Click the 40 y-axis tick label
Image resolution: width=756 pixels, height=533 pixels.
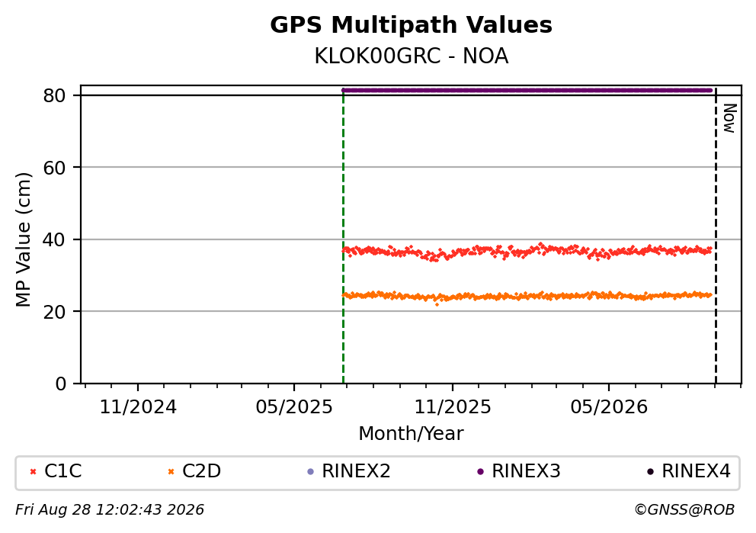tap(54, 239)
